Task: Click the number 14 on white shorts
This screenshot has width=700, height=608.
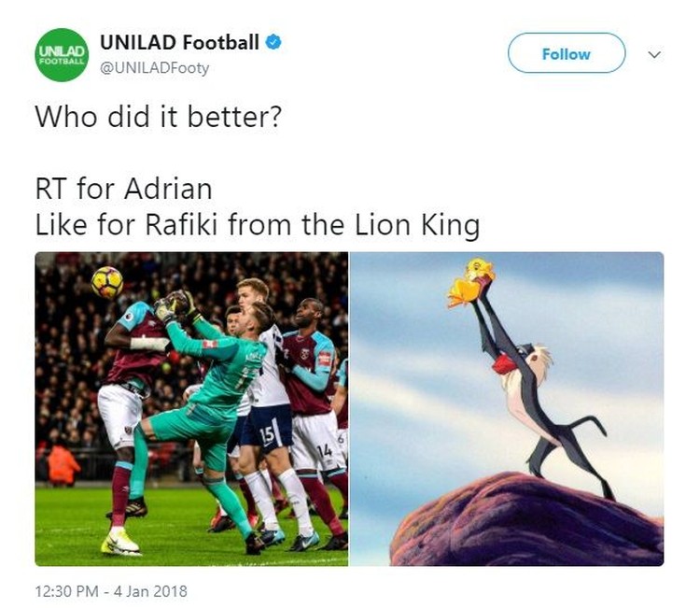Action: coord(325,450)
